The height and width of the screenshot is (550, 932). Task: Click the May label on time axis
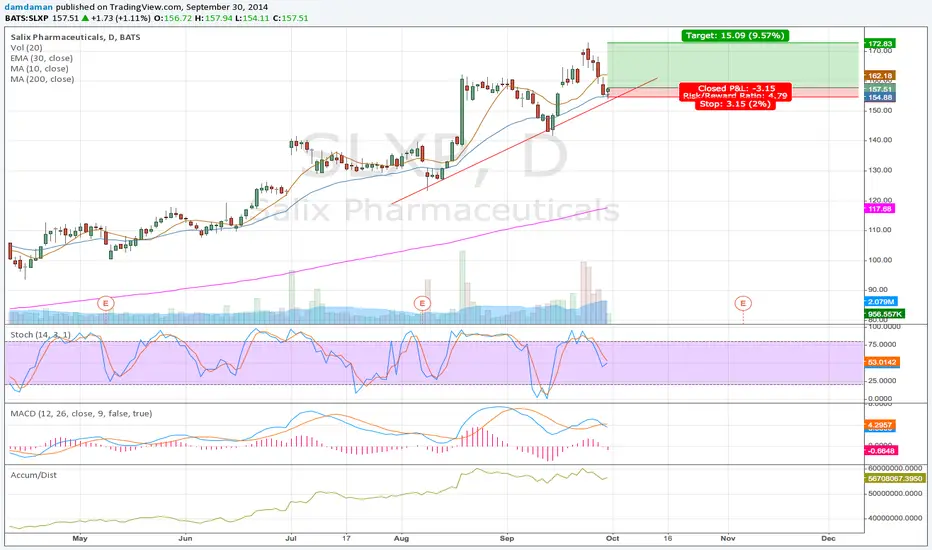[x=80, y=539]
